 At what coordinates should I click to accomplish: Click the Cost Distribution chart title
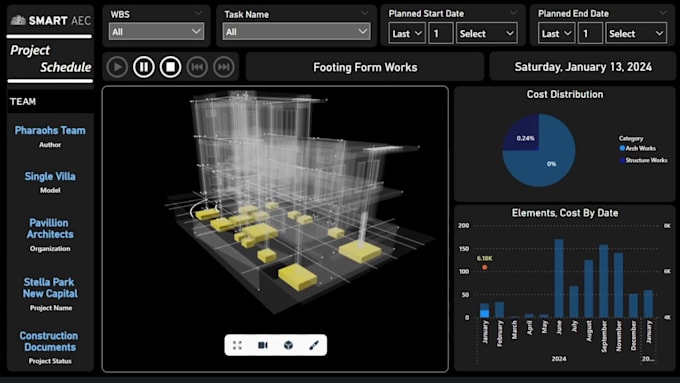[565, 94]
